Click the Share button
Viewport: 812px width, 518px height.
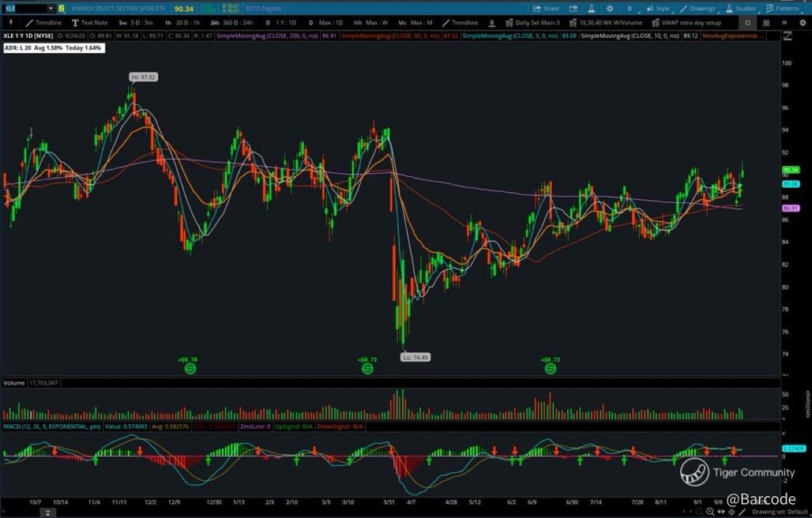(546, 8)
